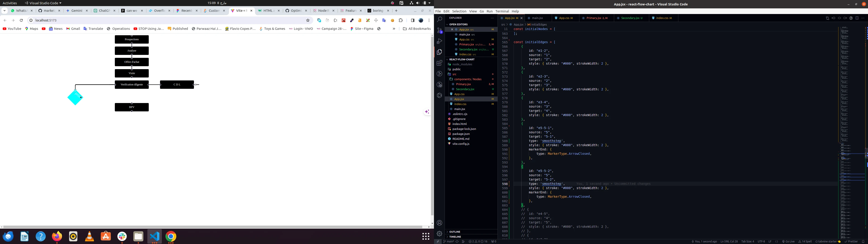Click the Manage gear icon
The width and height of the screenshot is (868, 244).
point(439,234)
